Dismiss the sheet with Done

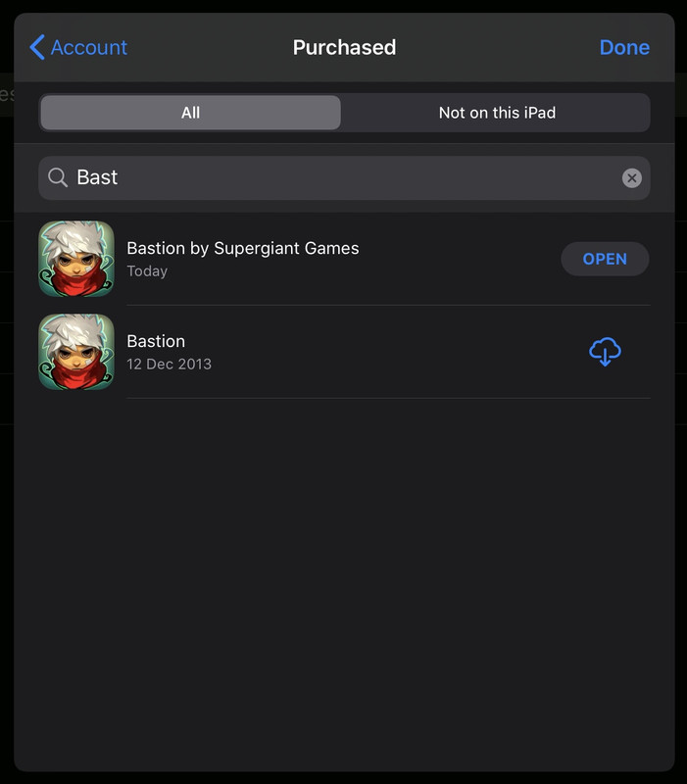[x=624, y=47]
